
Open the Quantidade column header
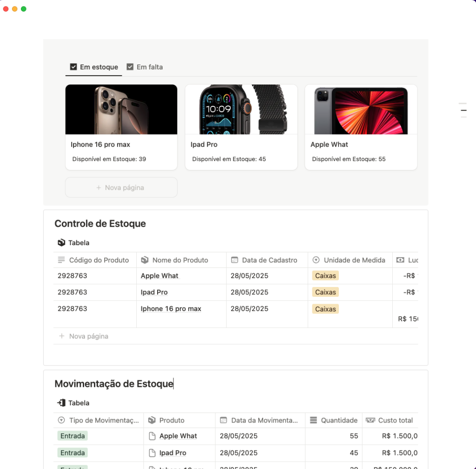pyautogui.click(x=334, y=421)
